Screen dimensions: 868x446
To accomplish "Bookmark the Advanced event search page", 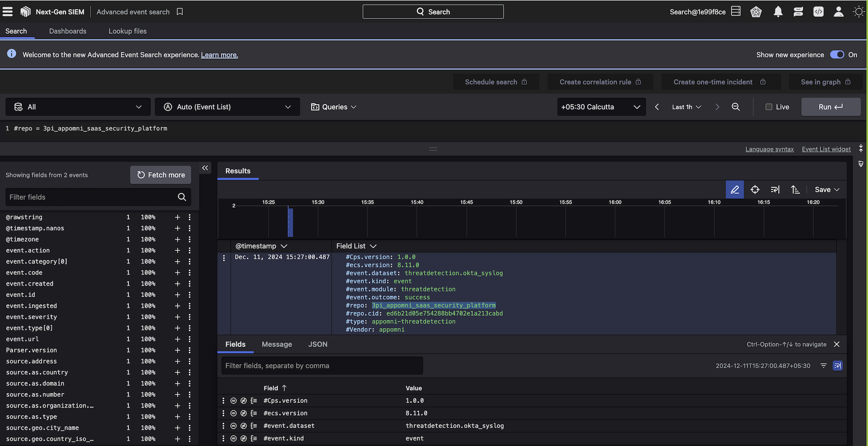I will pos(179,12).
